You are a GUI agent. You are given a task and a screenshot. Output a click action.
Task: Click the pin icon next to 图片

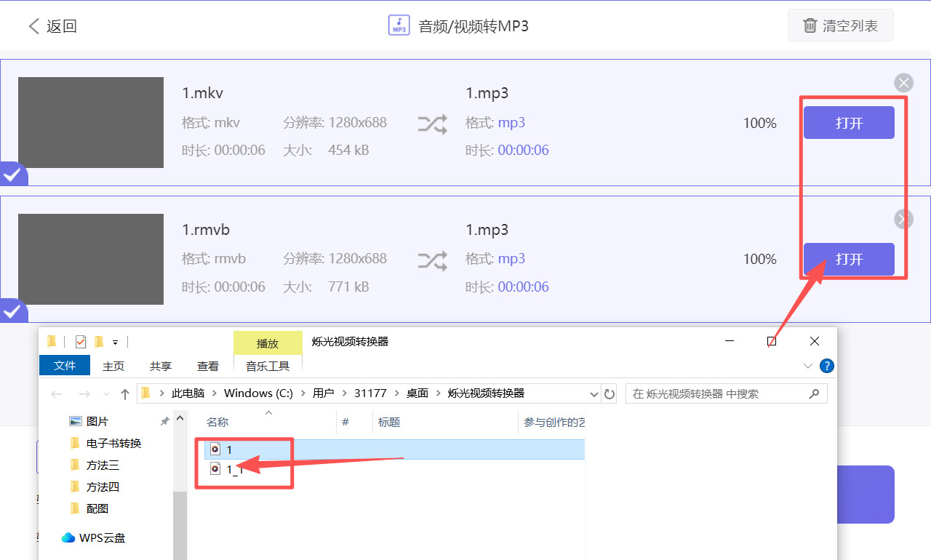click(165, 420)
